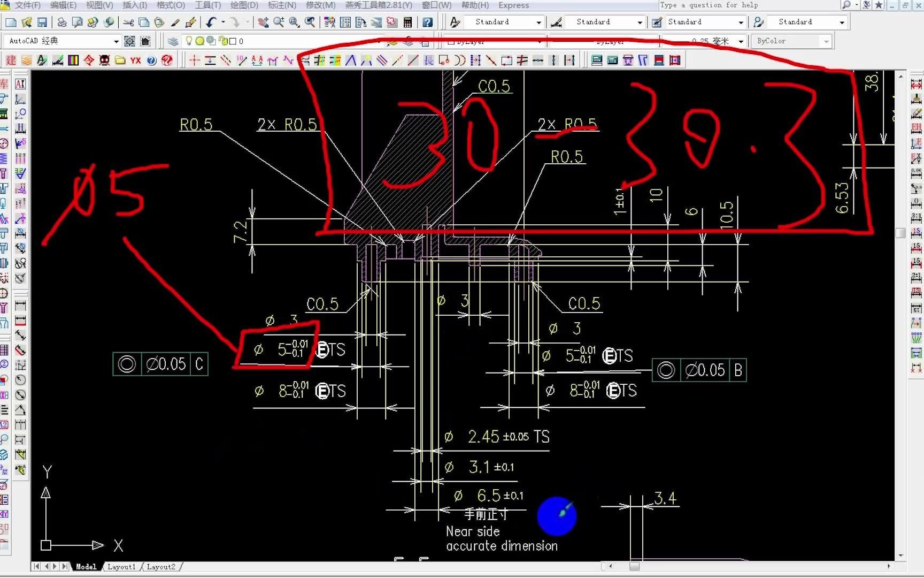Open the QuickCalc calculator icon
The width and height of the screenshot is (924, 578).
408,22
